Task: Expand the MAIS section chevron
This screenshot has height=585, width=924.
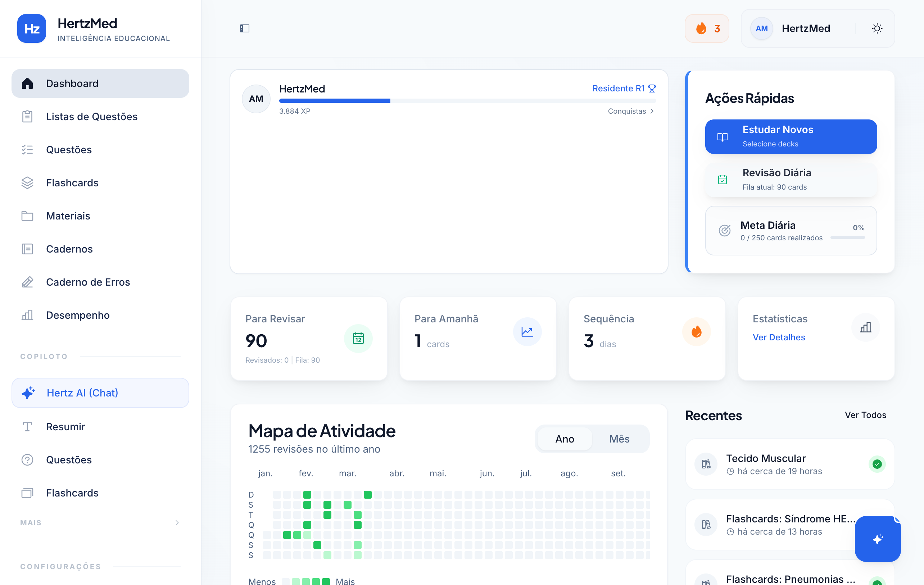Action: click(177, 522)
